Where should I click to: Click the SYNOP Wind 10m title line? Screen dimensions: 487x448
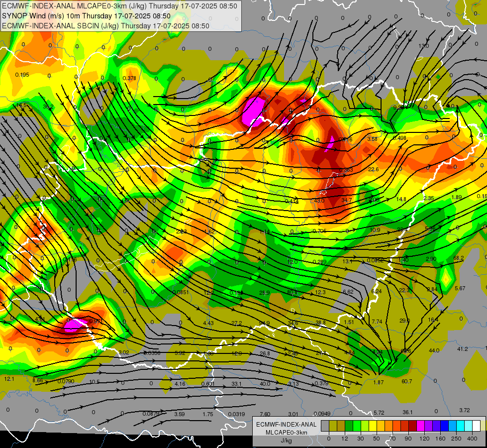coord(86,16)
